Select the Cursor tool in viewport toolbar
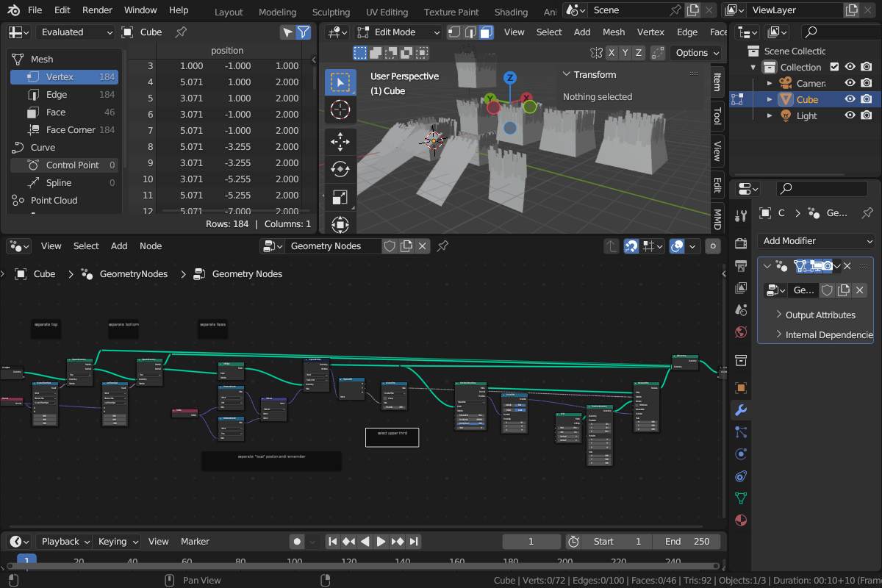Image resolution: width=882 pixels, height=588 pixels. pos(340,110)
